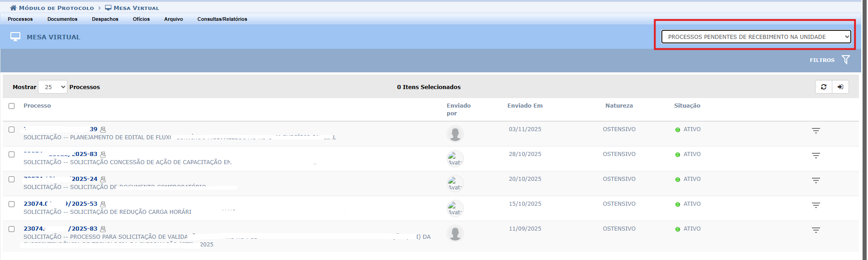Open the Despachos menu
This screenshot has height=260, width=868.
[x=105, y=19]
